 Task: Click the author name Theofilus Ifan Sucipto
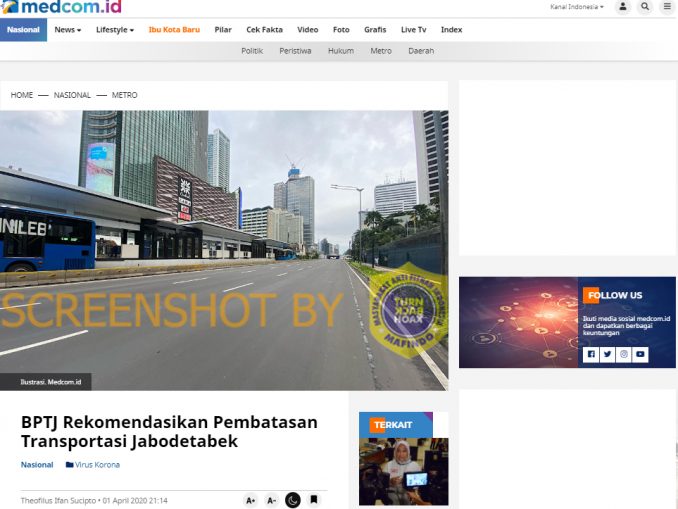tap(58, 501)
